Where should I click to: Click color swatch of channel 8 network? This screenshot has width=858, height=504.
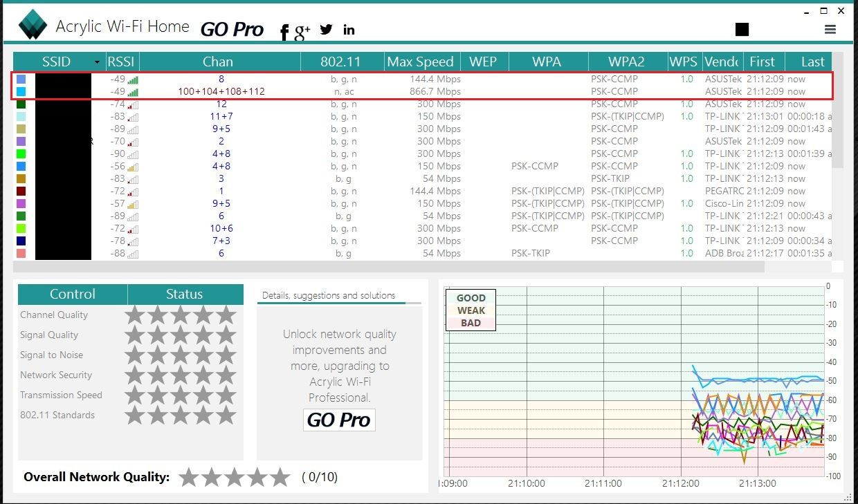point(21,79)
